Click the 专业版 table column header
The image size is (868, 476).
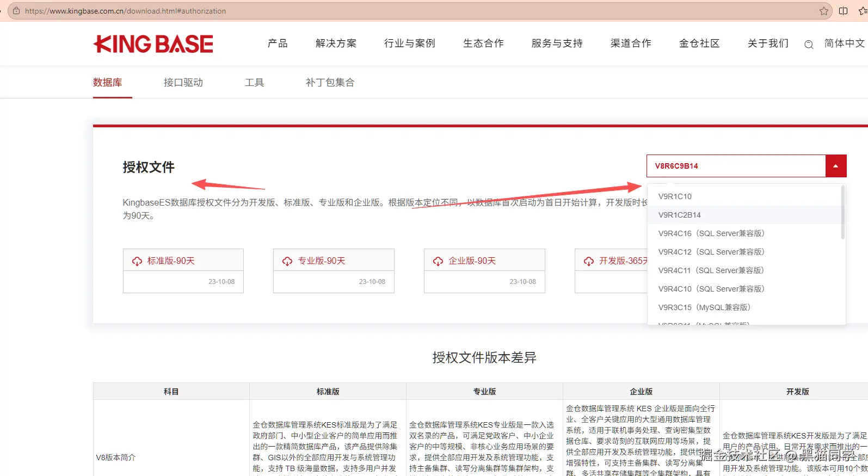(x=485, y=392)
